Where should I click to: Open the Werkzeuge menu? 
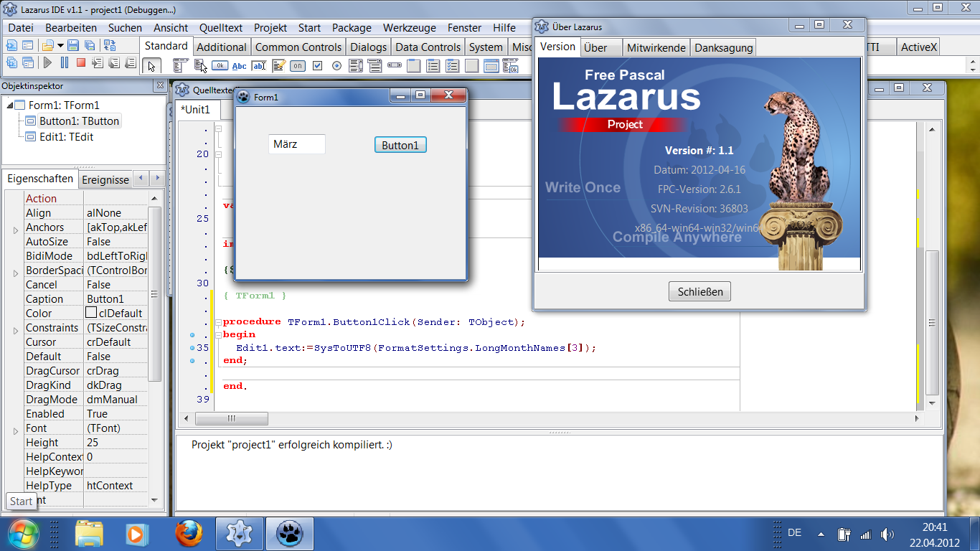[x=409, y=27]
